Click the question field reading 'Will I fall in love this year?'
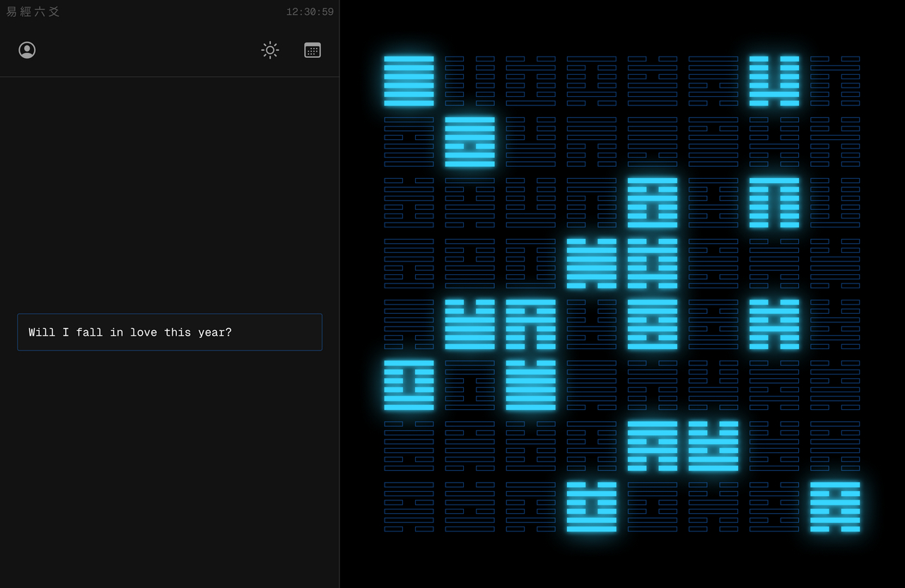 click(x=170, y=332)
